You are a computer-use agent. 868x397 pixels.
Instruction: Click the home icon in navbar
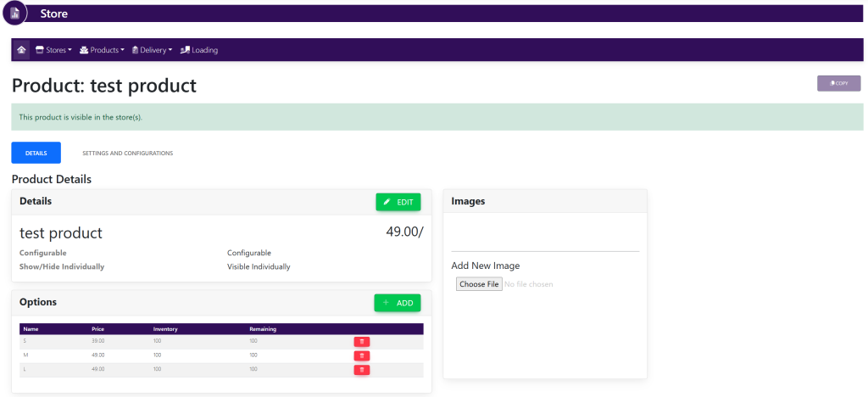point(21,50)
